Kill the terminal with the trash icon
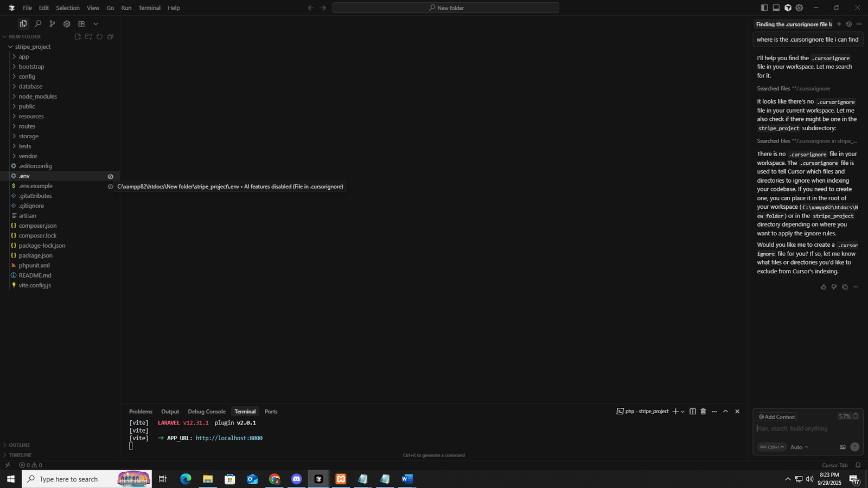Viewport: 868px width, 488px height. click(x=703, y=412)
